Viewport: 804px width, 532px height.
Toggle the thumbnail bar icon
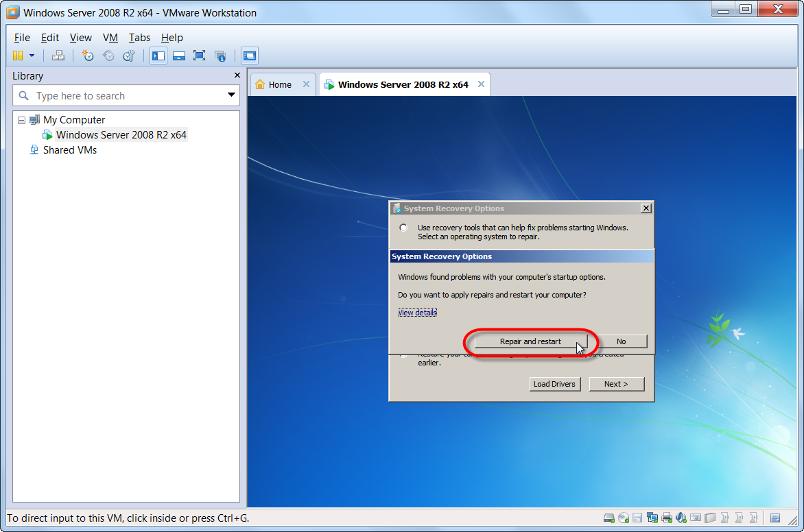tap(179, 56)
